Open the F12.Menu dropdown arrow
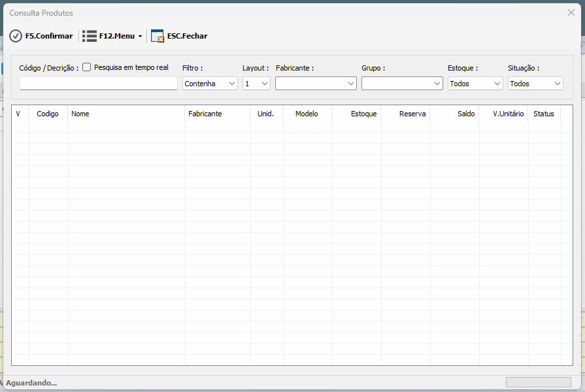Screen dimensions: 585x392 140,37
